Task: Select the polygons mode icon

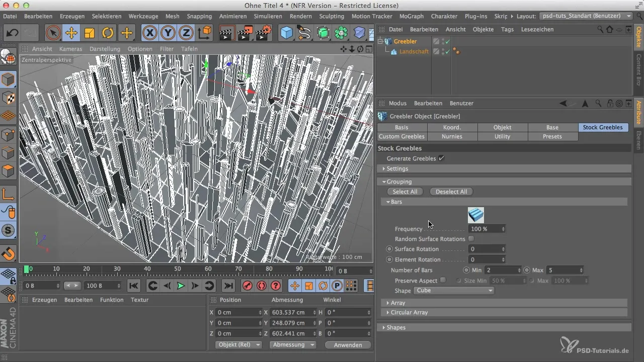Action: (x=9, y=171)
